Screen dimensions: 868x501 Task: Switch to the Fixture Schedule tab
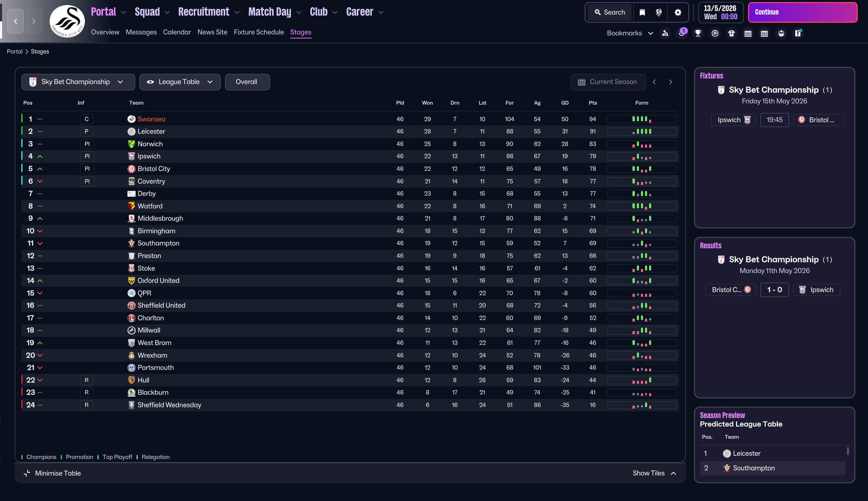click(258, 32)
